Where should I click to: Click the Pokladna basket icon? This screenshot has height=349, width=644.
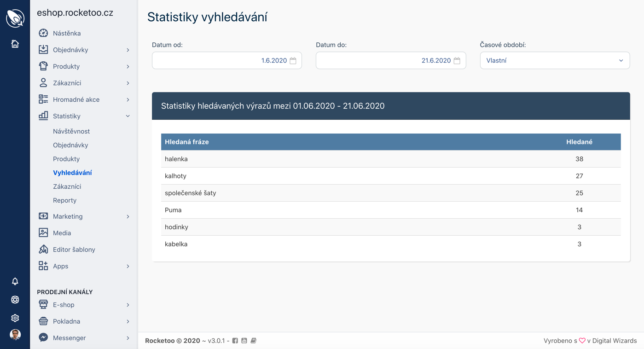(x=43, y=321)
